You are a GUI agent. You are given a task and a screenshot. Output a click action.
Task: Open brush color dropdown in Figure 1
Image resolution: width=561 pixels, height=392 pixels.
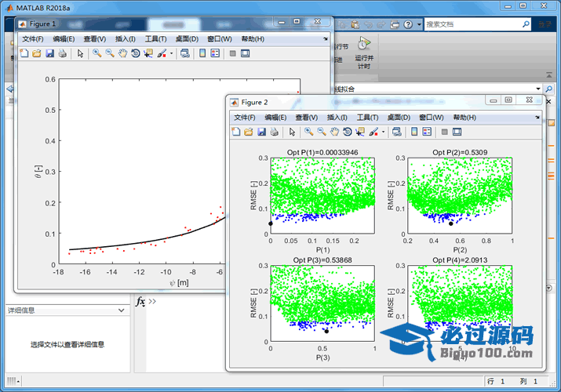point(171,53)
